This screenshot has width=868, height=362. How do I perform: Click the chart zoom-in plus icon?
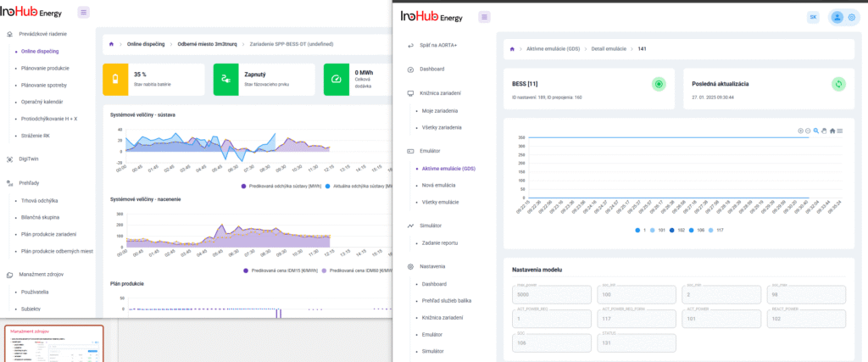(x=800, y=131)
